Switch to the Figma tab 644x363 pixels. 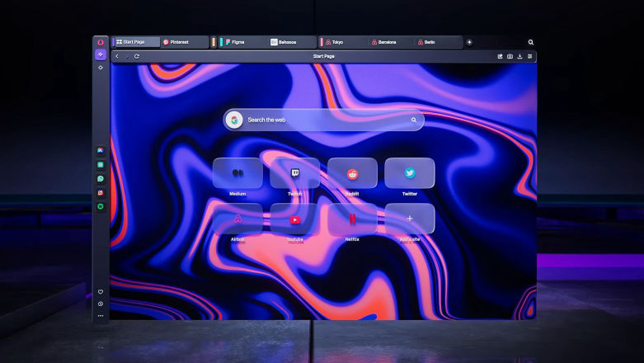pyautogui.click(x=241, y=42)
